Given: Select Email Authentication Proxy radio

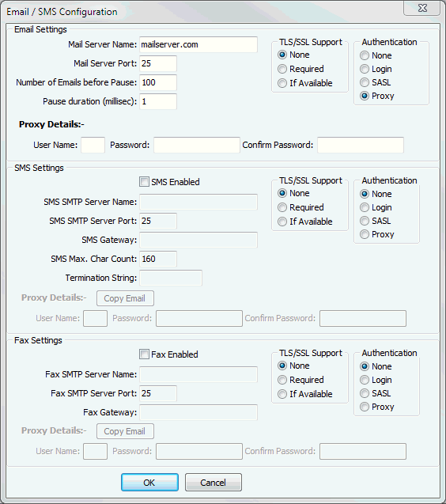Looking at the screenshot, I should [x=365, y=96].
